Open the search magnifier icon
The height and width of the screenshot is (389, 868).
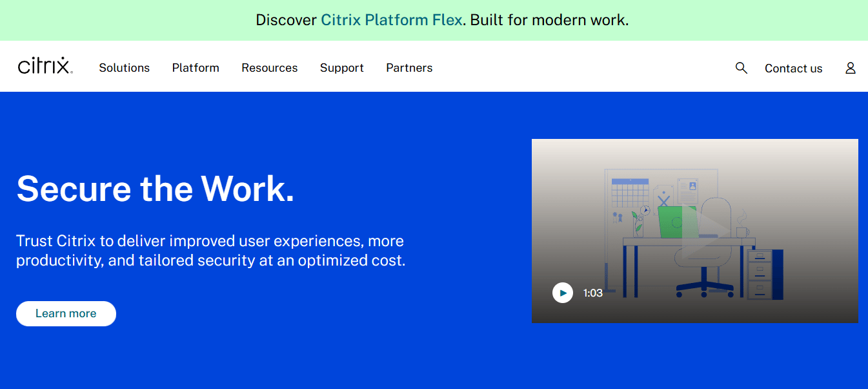coord(742,68)
